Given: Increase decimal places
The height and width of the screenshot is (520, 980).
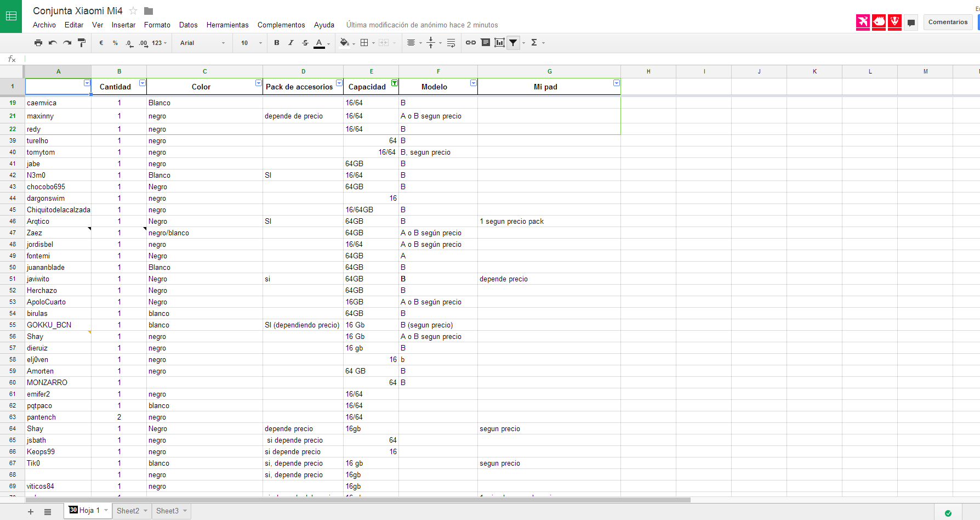Looking at the screenshot, I should click(143, 43).
